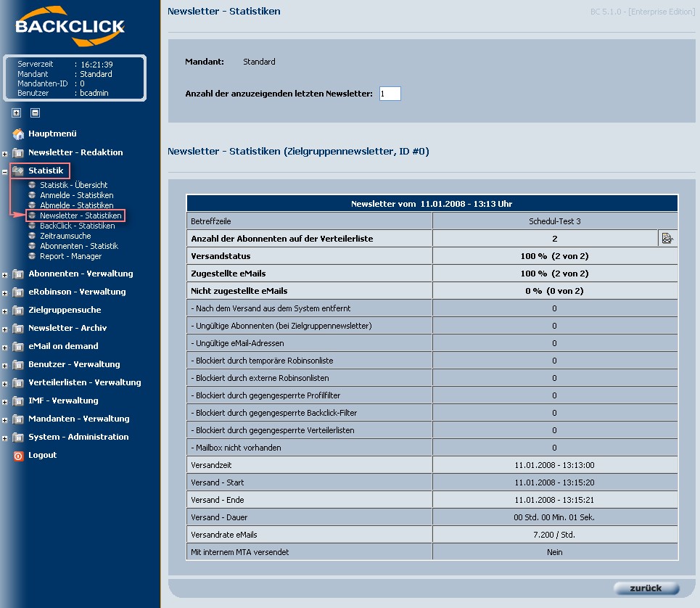Click the Newsletter - Redaktion folder icon

(18, 152)
